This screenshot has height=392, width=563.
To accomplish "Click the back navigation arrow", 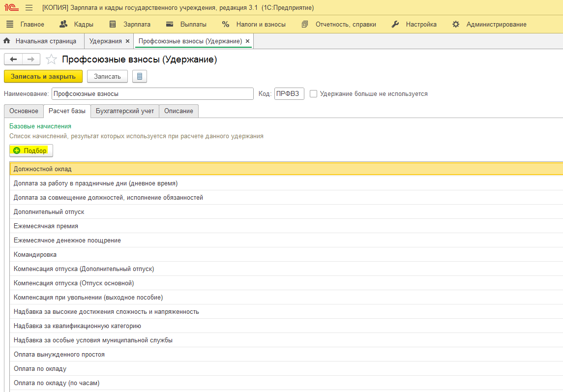I will pos(13,60).
